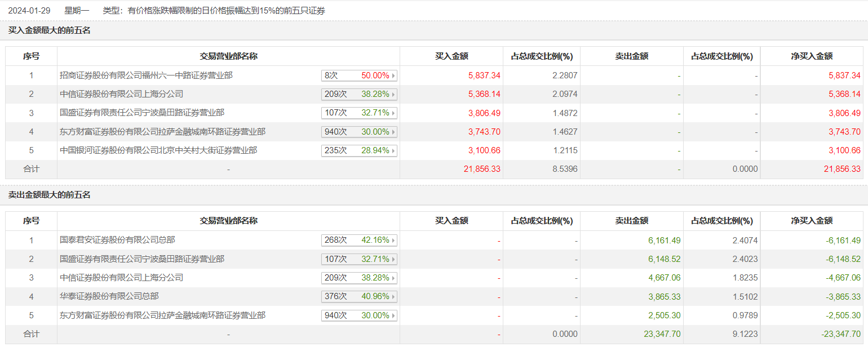This screenshot has width=868, height=347.
Task: Open 940次 30.00% badge in sell table
Action: pyautogui.click(x=359, y=315)
